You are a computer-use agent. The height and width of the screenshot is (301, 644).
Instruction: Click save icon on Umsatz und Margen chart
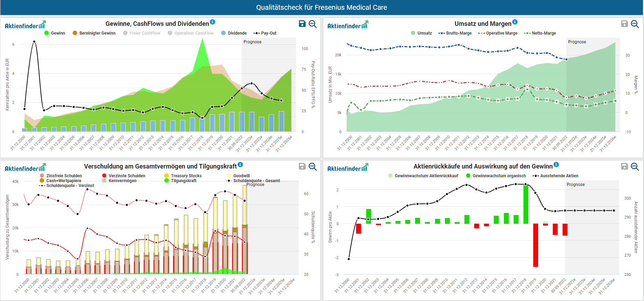click(x=624, y=24)
